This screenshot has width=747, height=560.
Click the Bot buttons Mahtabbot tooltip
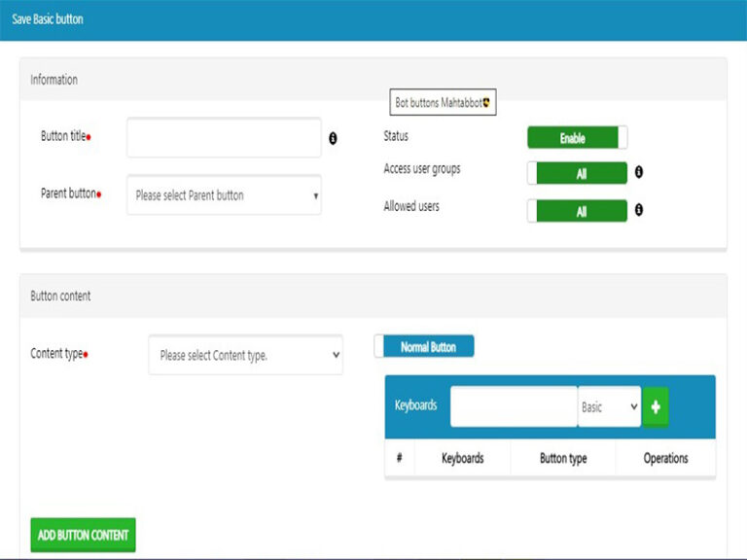pyautogui.click(x=443, y=103)
